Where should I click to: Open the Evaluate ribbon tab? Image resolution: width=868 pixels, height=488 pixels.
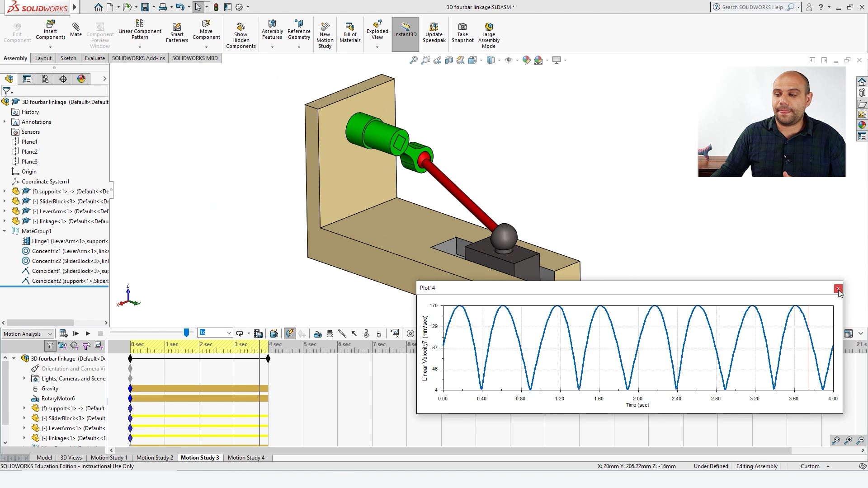pos(94,58)
